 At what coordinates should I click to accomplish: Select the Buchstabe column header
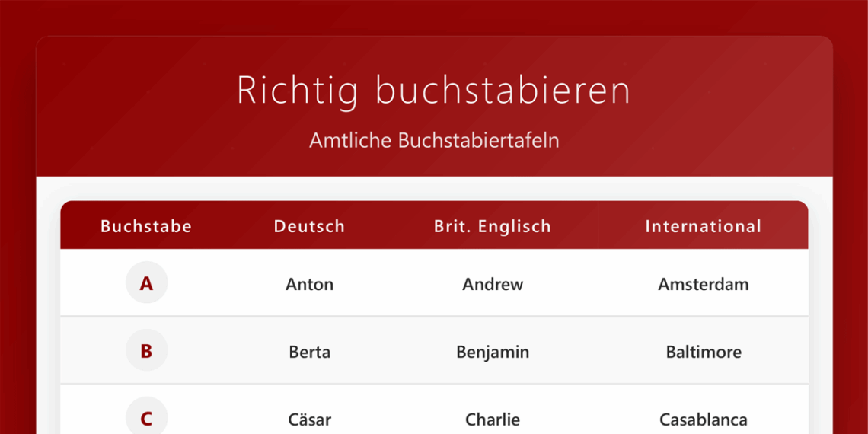146,226
